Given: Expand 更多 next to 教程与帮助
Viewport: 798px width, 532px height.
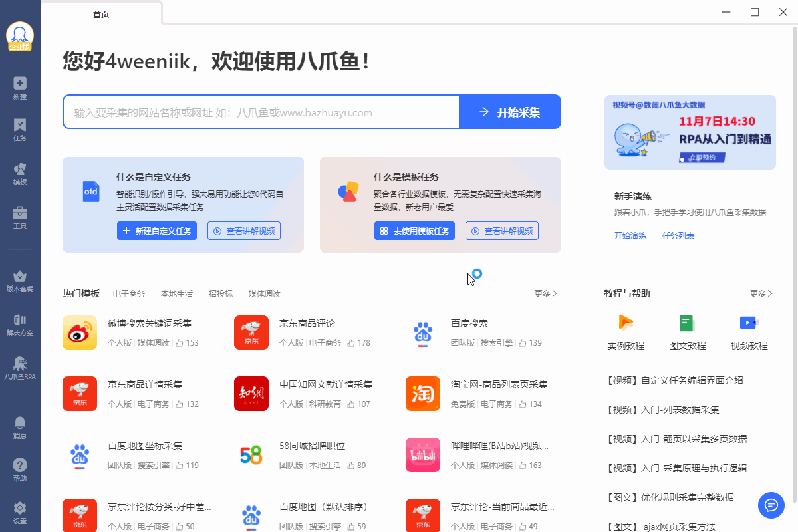Looking at the screenshot, I should click(x=761, y=293).
